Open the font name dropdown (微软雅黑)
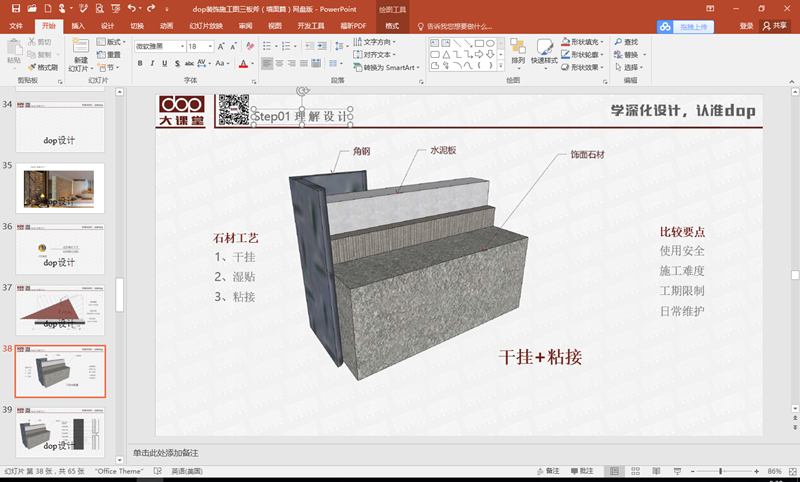 click(182, 46)
